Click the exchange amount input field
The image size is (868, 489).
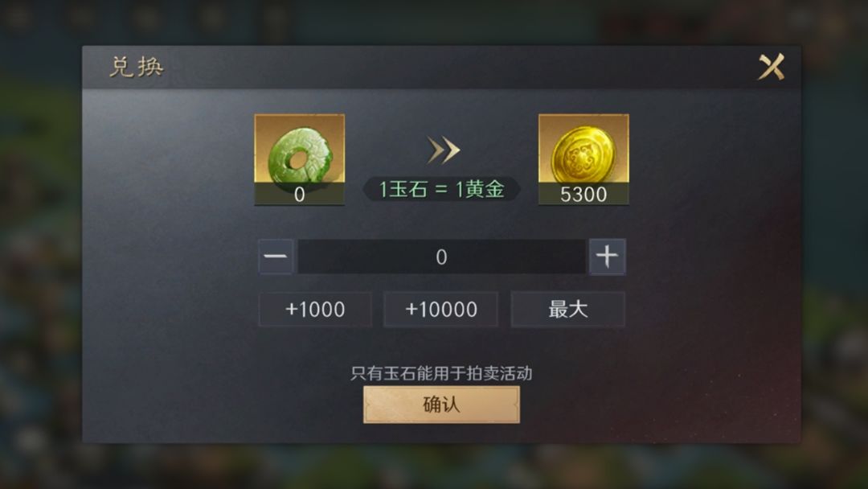click(441, 257)
